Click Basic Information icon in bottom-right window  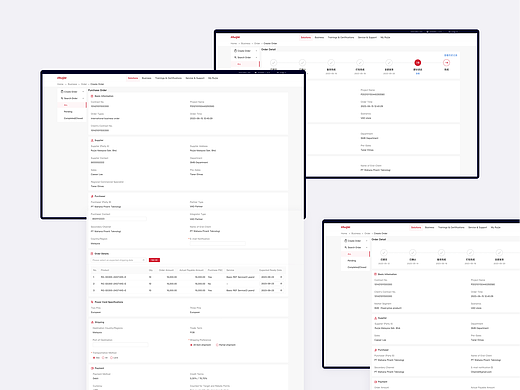375,274
